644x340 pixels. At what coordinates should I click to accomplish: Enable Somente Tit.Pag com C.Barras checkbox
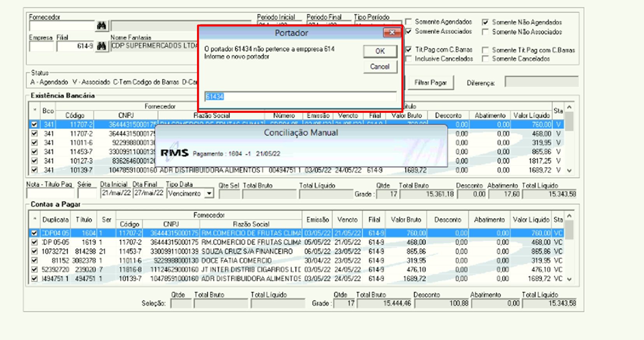(x=485, y=50)
